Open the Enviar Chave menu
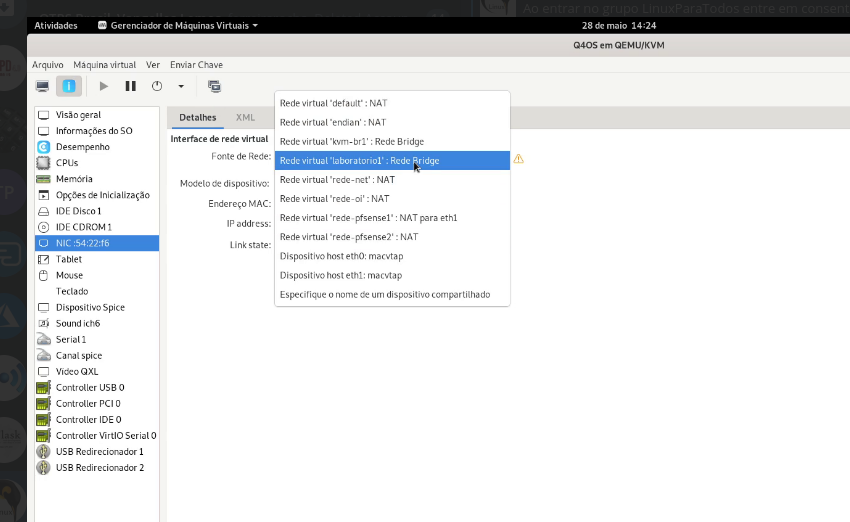 (x=196, y=65)
